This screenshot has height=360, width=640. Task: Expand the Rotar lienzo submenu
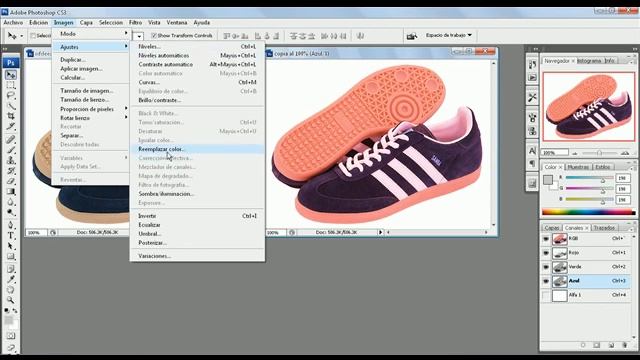pos(90,118)
